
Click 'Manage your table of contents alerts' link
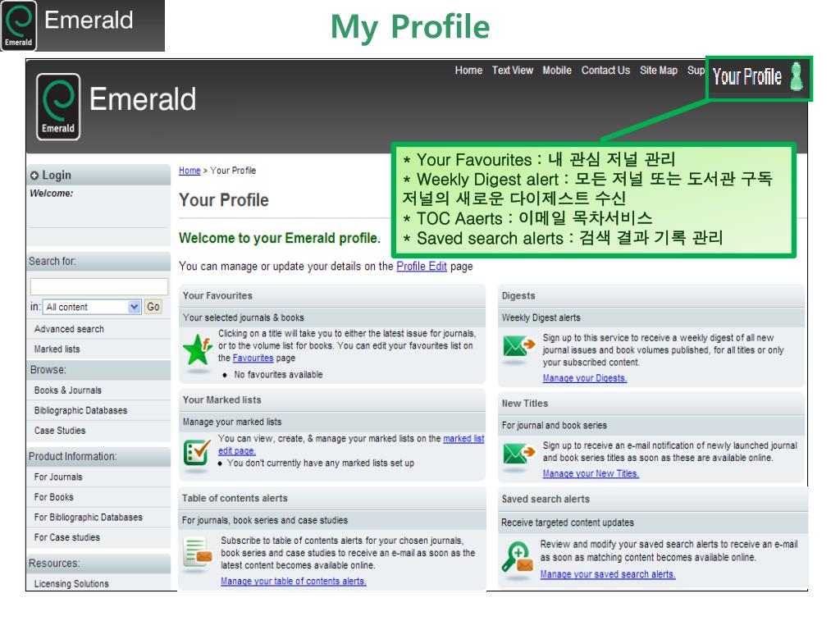294,582
